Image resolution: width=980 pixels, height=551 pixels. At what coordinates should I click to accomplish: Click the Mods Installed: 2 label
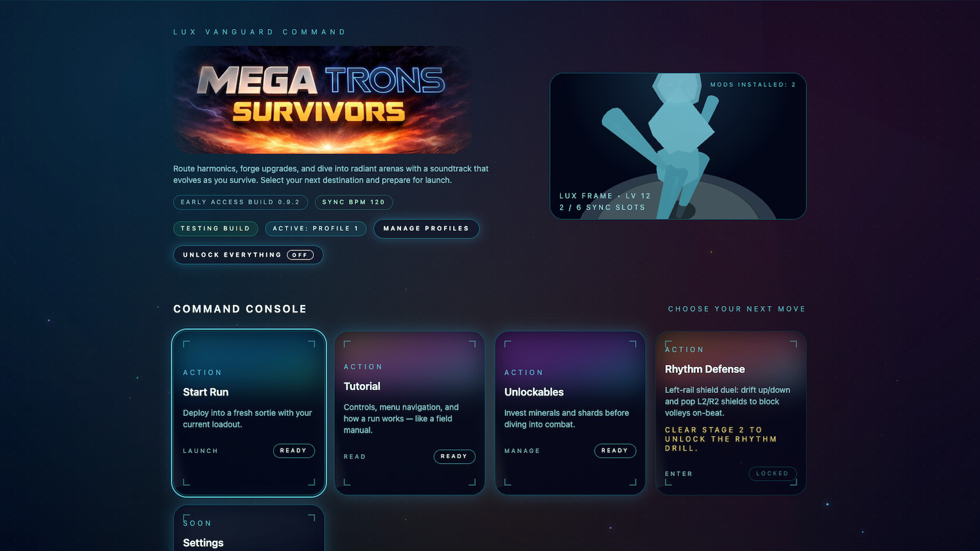753,85
